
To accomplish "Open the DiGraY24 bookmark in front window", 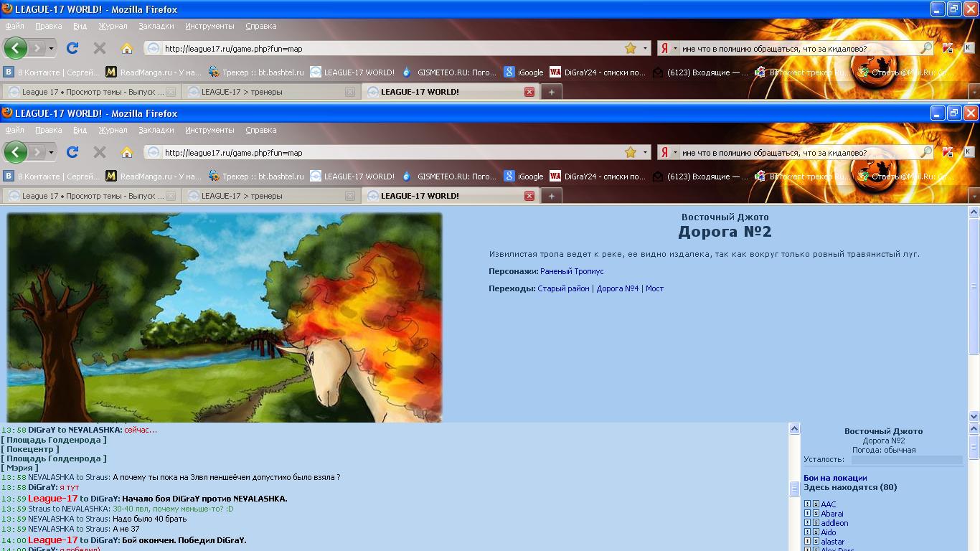I will (598, 176).
